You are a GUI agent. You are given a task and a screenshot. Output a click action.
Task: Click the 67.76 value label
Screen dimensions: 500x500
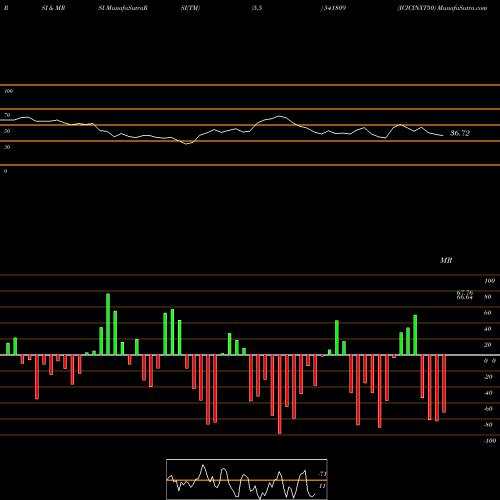465,292
